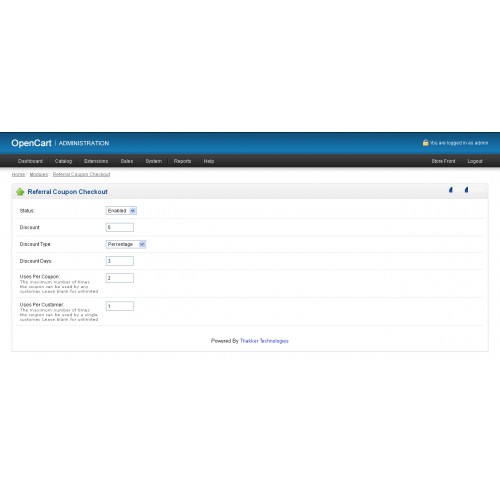Open the Reports menu
The height and width of the screenshot is (500, 500).
(182, 161)
